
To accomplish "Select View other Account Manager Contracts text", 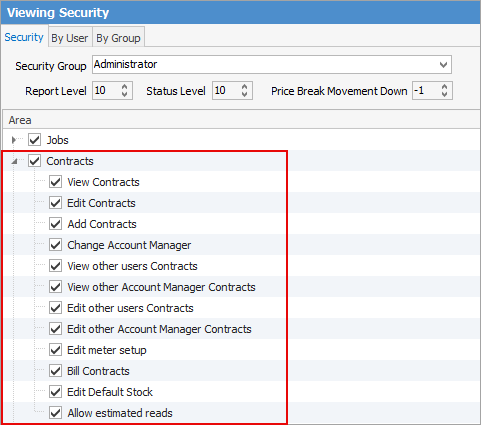I will tap(161, 287).
